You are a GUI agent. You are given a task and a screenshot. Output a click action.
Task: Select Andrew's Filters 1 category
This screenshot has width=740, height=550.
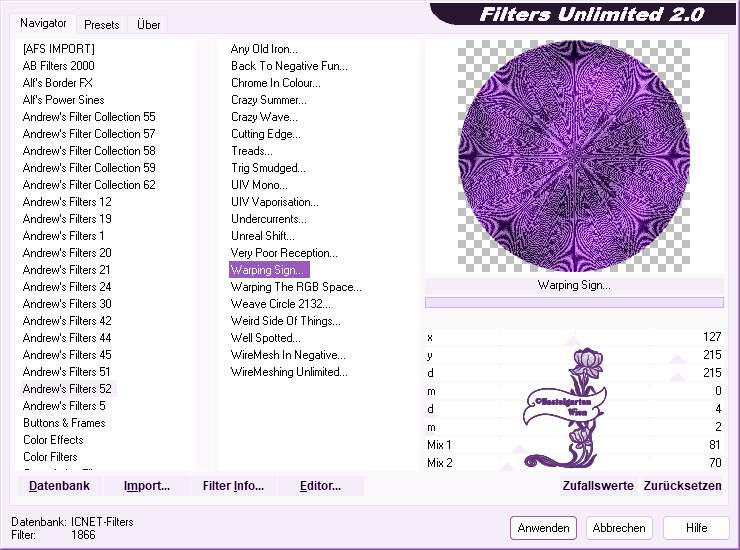(63, 236)
